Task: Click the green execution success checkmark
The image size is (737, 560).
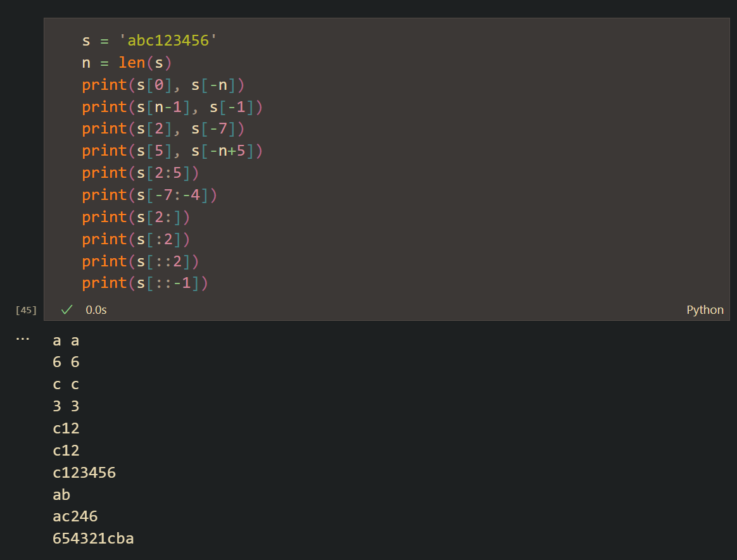Action: (66, 309)
